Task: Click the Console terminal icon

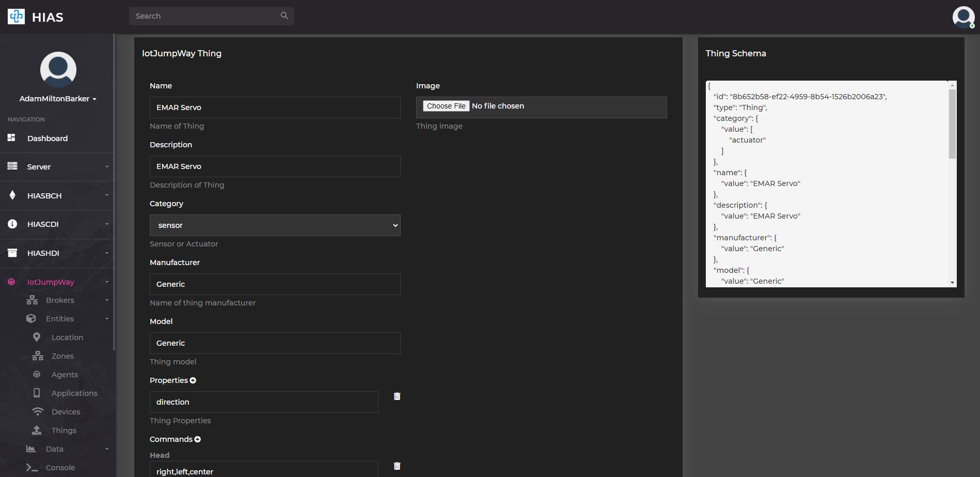Action: click(32, 467)
